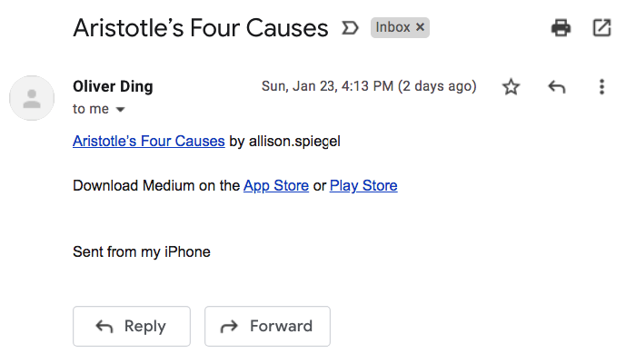
Task: Click the print all icon
Action: click(x=561, y=28)
